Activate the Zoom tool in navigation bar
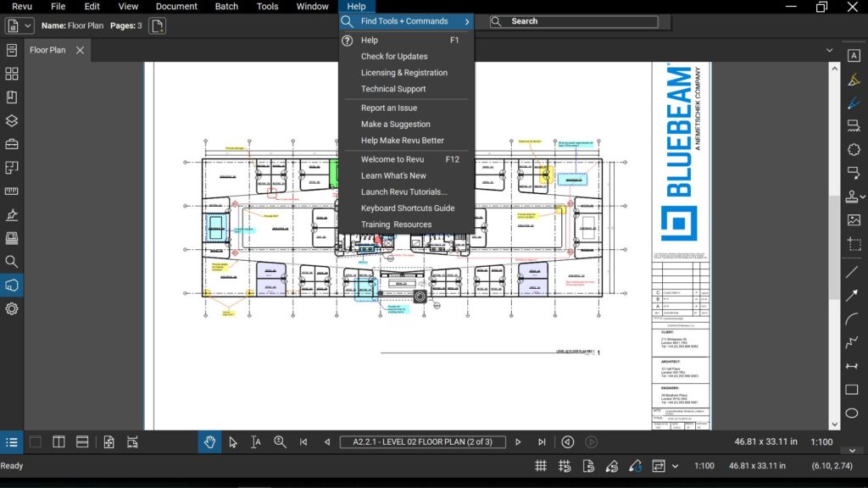 pyautogui.click(x=280, y=441)
